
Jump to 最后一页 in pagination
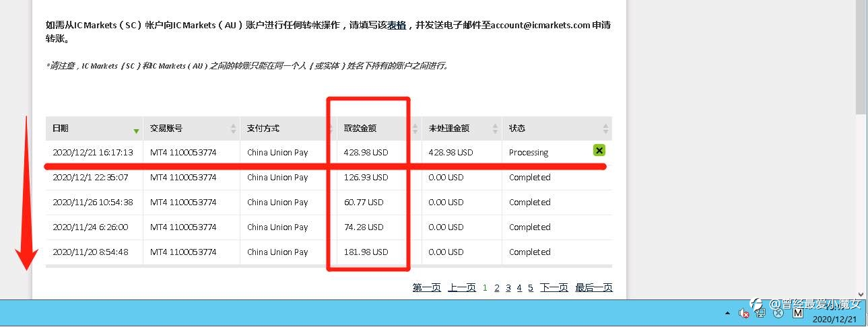pos(594,287)
